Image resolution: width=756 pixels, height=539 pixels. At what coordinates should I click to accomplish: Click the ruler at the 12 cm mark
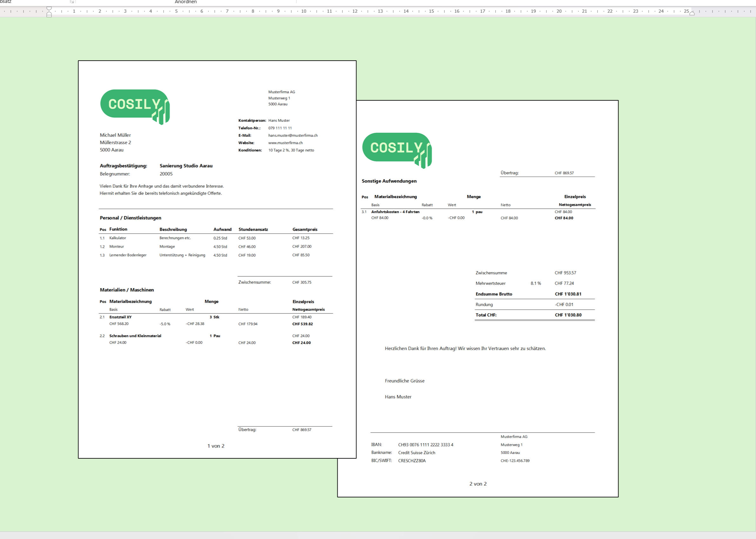pyautogui.click(x=355, y=11)
